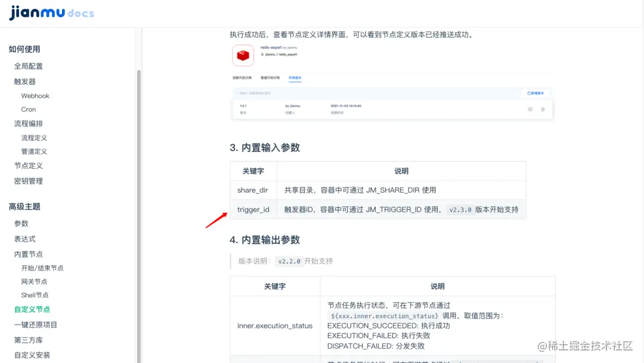The width and height of the screenshot is (644, 363).
Task: Open the Webhook documentation page
Action: (x=35, y=95)
